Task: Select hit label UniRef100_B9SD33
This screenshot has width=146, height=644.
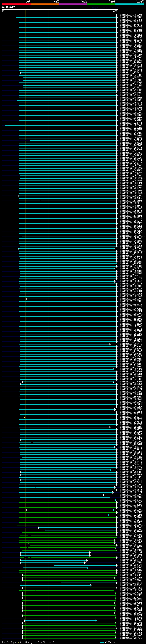Action: point(131,40)
